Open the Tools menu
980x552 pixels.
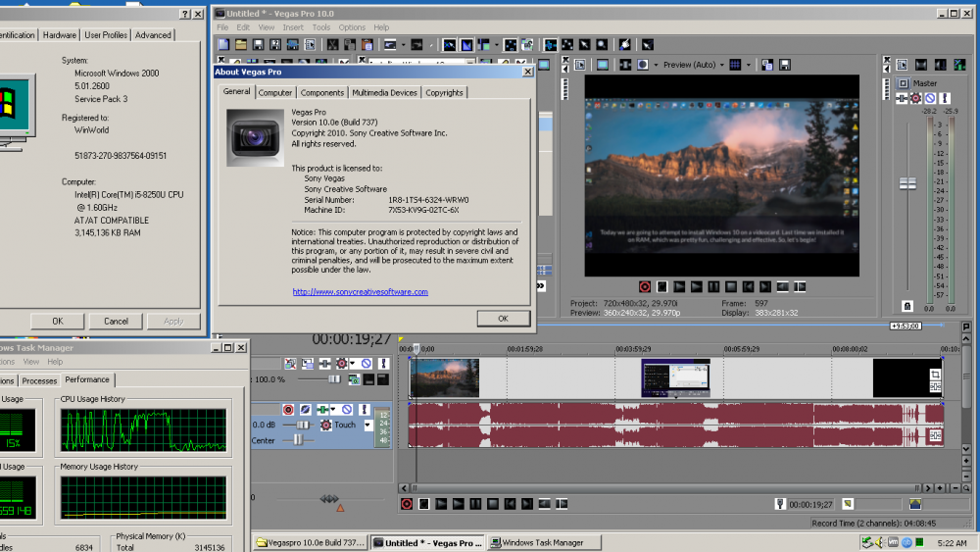pyautogui.click(x=320, y=27)
